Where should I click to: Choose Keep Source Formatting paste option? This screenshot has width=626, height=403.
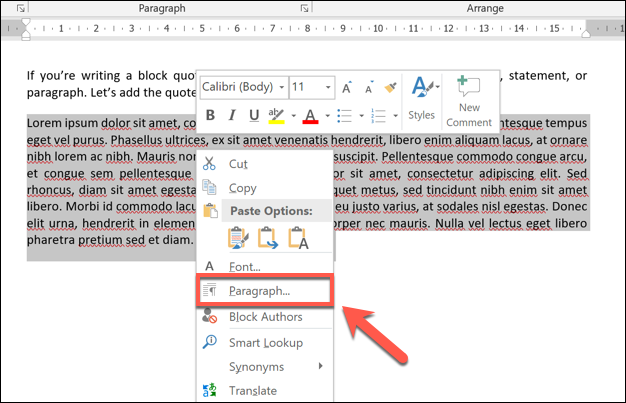pyautogui.click(x=238, y=237)
